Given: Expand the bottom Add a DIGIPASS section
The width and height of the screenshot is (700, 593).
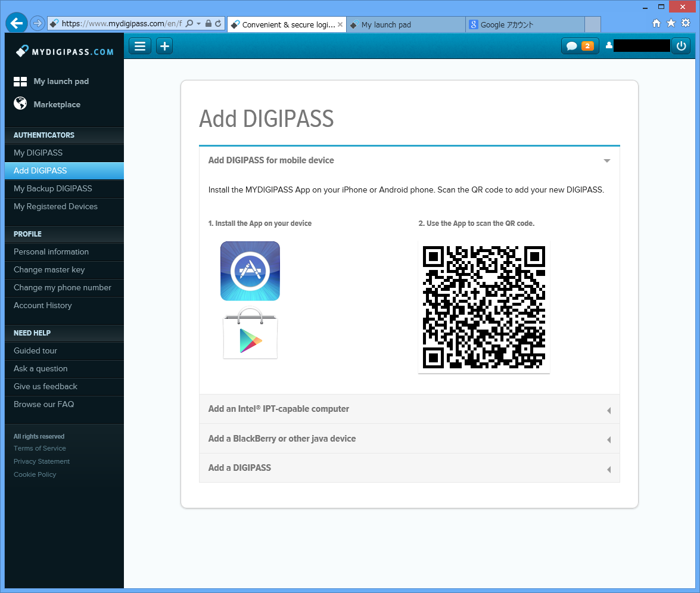Looking at the screenshot, I should click(x=409, y=468).
